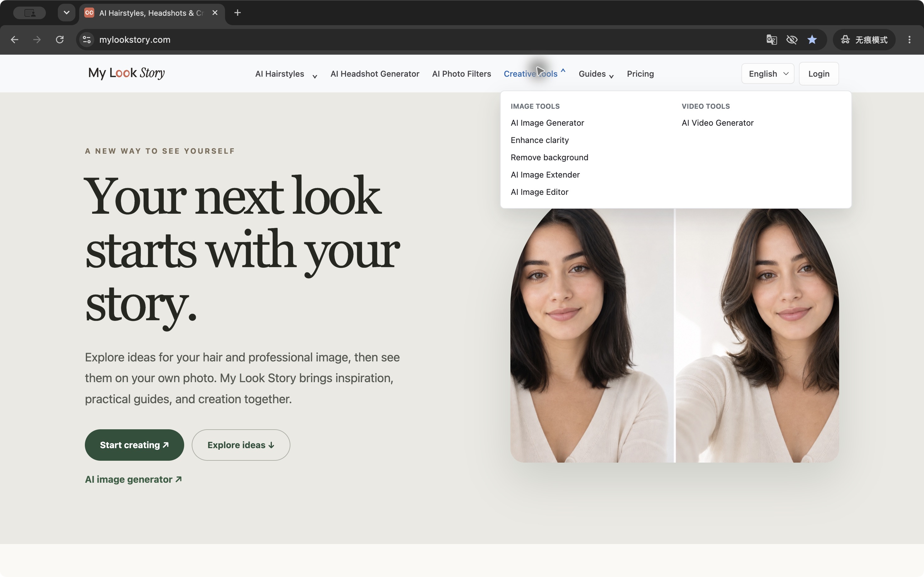Click the My Look Story logo

[x=126, y=73]
